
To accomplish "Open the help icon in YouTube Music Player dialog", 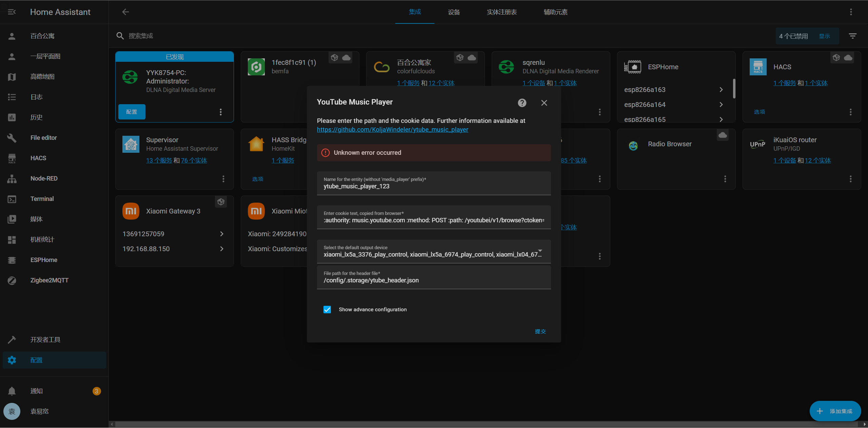I will coord(522,103).
